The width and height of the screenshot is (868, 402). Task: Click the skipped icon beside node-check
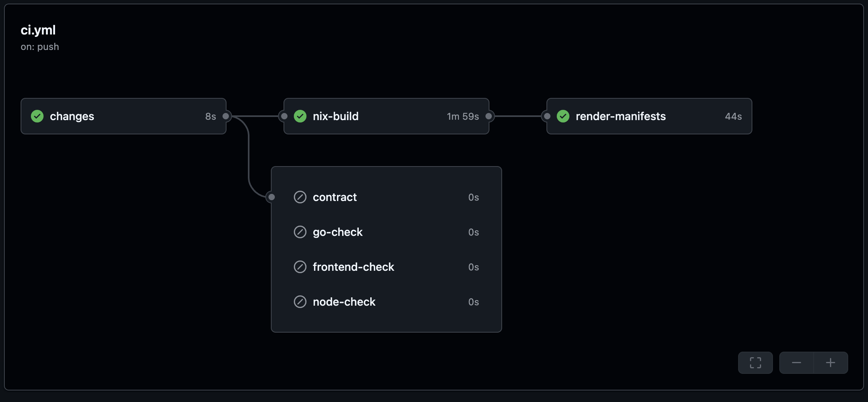click(x=300, y=302)
